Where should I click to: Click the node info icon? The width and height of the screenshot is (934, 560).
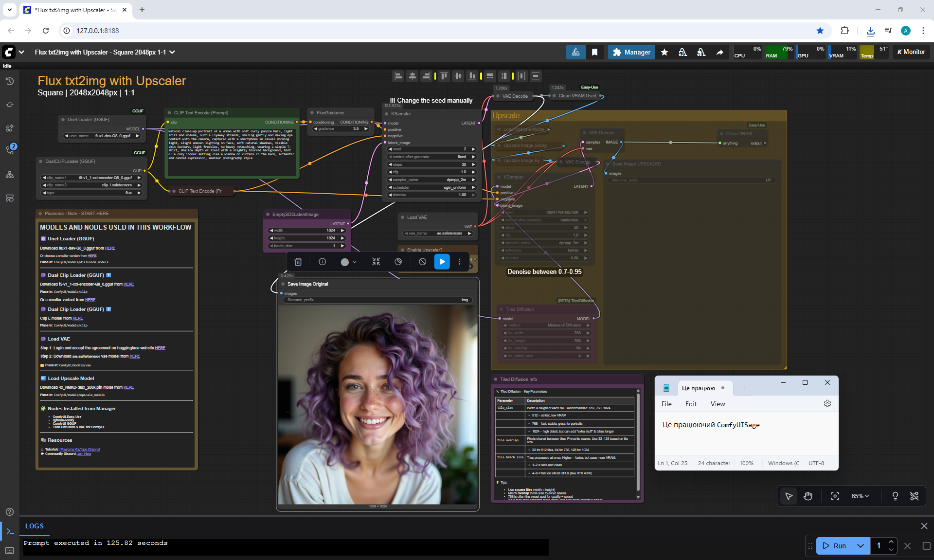pyautogui.click(x=322, y=262)
